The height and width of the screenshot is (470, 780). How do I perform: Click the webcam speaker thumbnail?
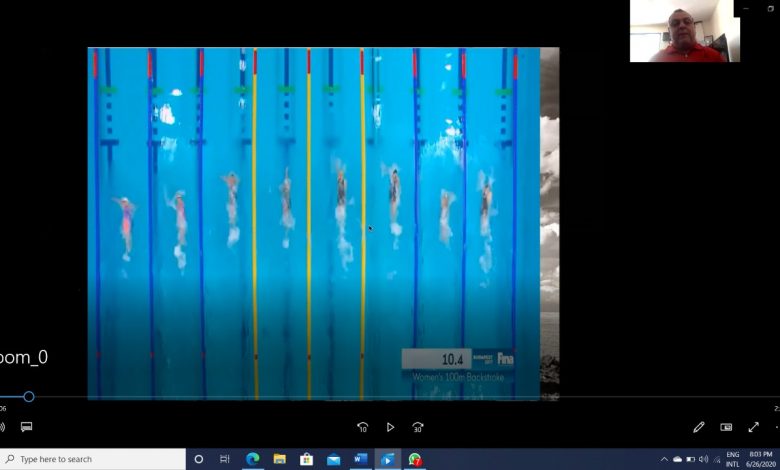coord(684,31)
